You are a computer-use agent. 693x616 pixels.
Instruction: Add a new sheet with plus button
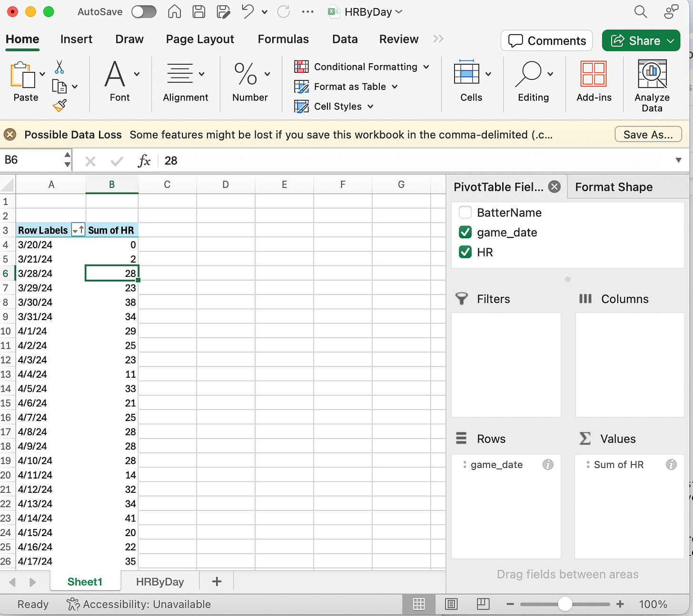click(217, 581)
